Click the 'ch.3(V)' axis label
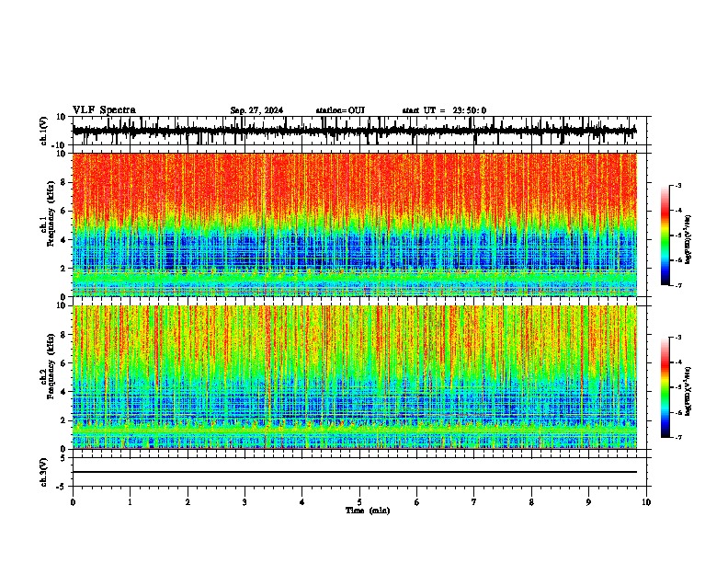Screen dimensions: 728x563 [x=44, y=473]
